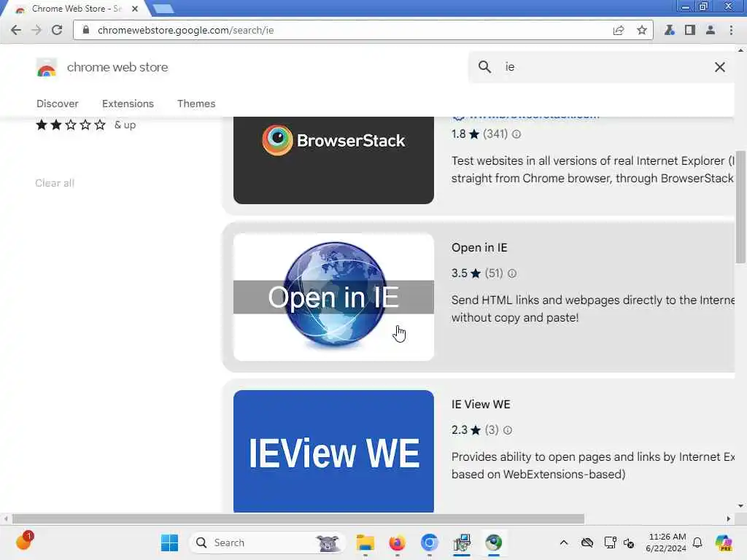Open the notifications bell in the taskbar
Image resolution: width=747 pixels, height=560 pixels.
(697, 542)
